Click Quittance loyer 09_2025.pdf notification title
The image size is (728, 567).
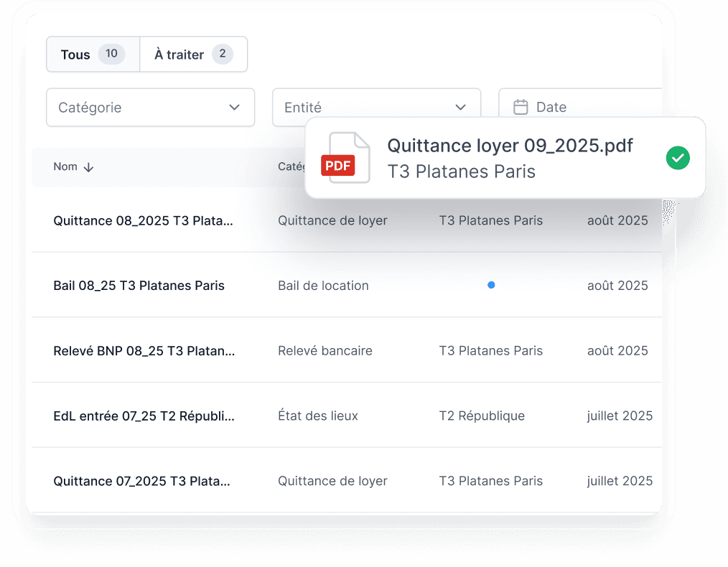(510, 146)
